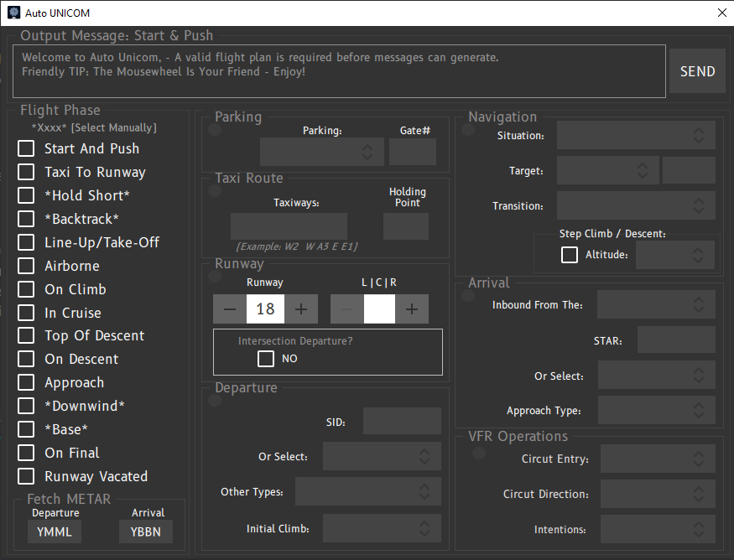Open the Circut Direction dropdown
The width and height of the screenshot is (734, 560).
pyautogui.click(x=658, y=495)
